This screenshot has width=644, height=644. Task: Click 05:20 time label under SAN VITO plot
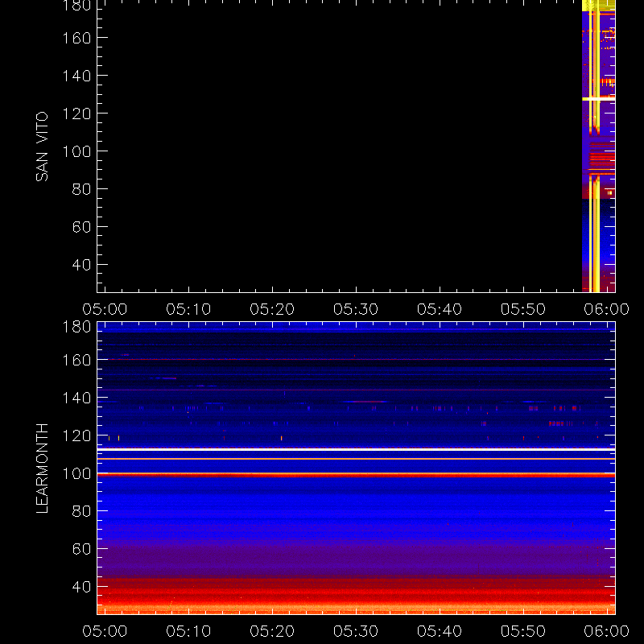[x=272, y=309]
